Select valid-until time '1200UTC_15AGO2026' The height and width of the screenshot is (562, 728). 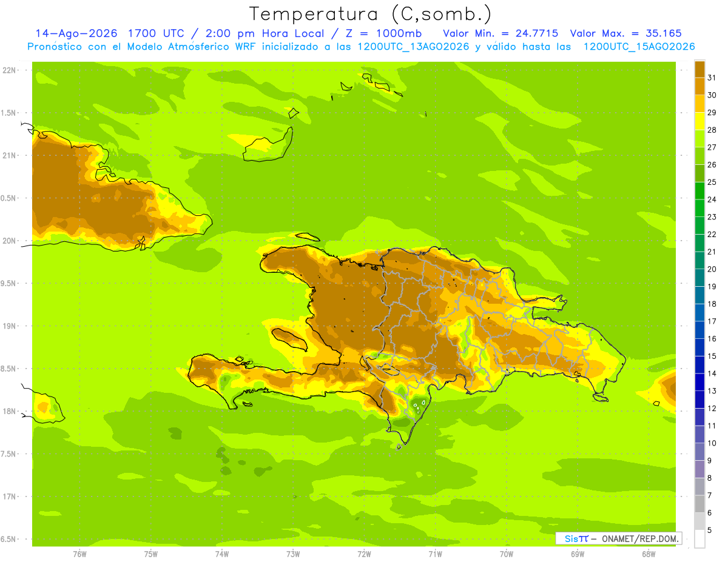[x=639, y=47]
